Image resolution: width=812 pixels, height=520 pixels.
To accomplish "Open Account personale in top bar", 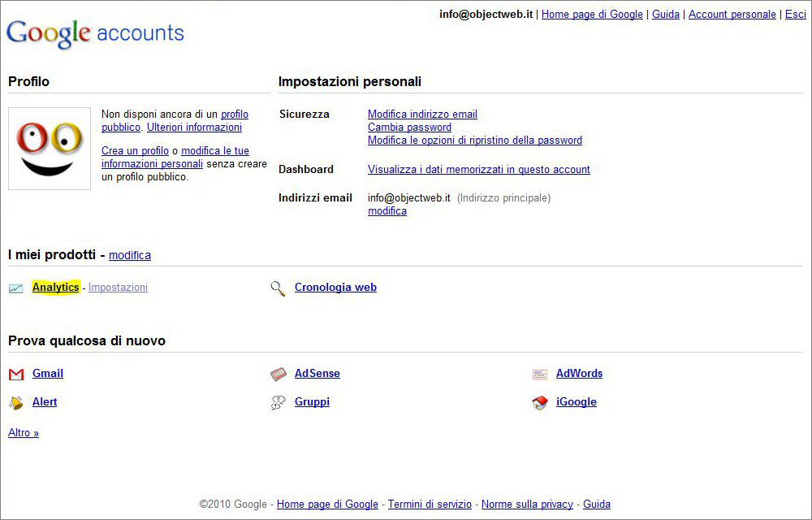I will click(732, 15).
